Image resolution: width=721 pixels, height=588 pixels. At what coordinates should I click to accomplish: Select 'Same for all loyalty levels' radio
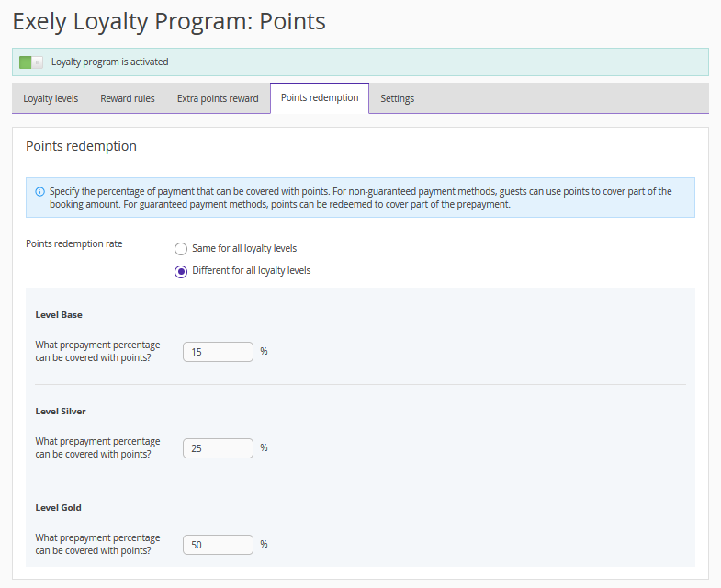pos(181,249)
